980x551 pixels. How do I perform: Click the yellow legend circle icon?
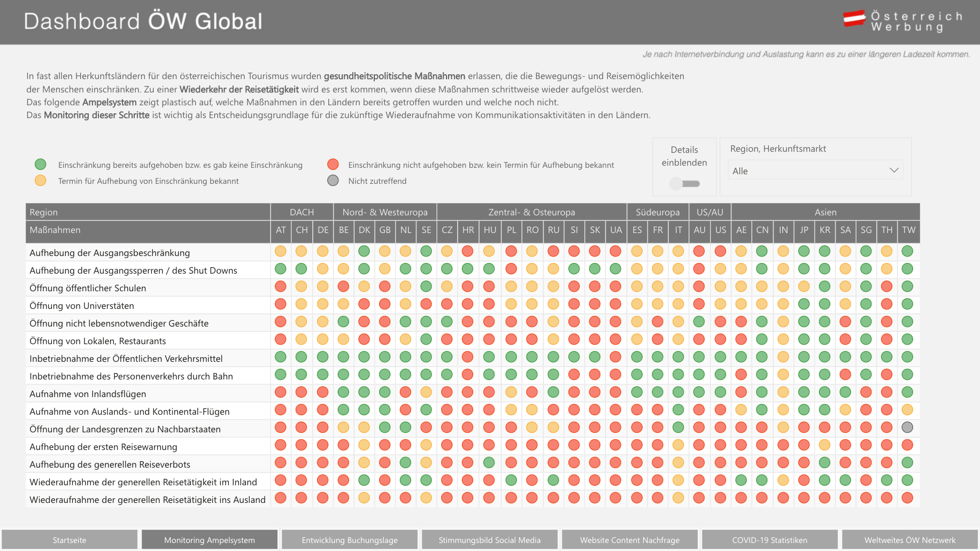pyautogui.click(x=40, y=180)
